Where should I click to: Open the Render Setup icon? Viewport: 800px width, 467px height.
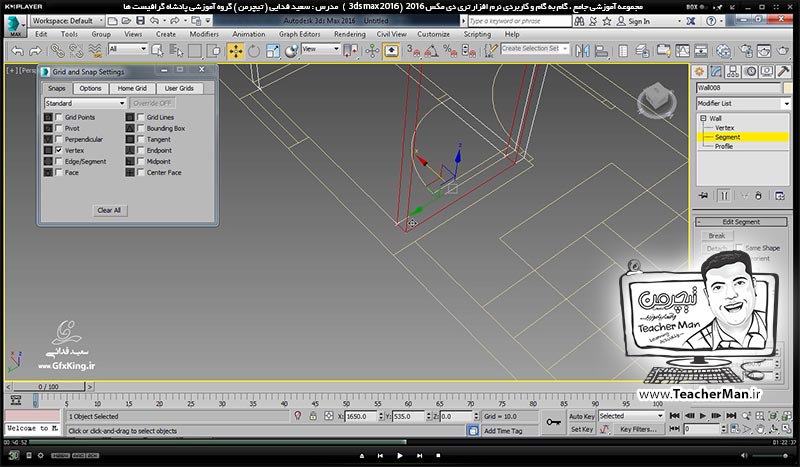coord(745,51)
